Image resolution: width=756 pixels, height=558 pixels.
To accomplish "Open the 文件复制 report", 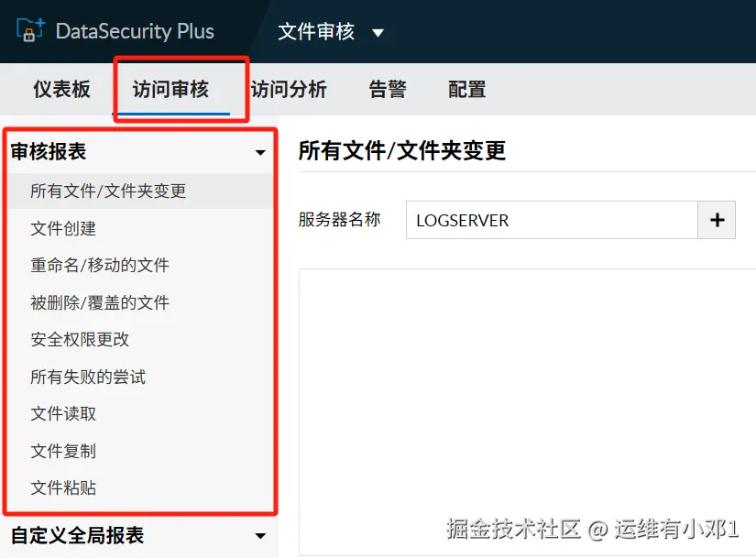I will (x=63, y=451).
